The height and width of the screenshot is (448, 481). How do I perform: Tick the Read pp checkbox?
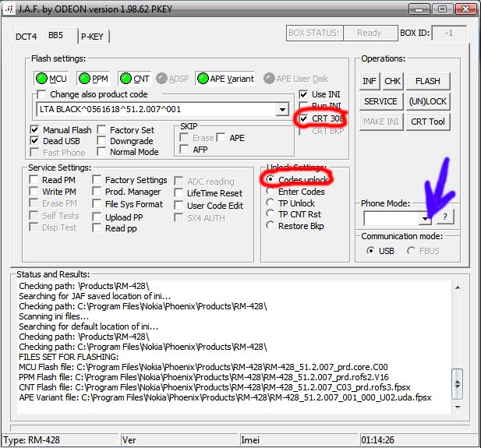point(97,228)
